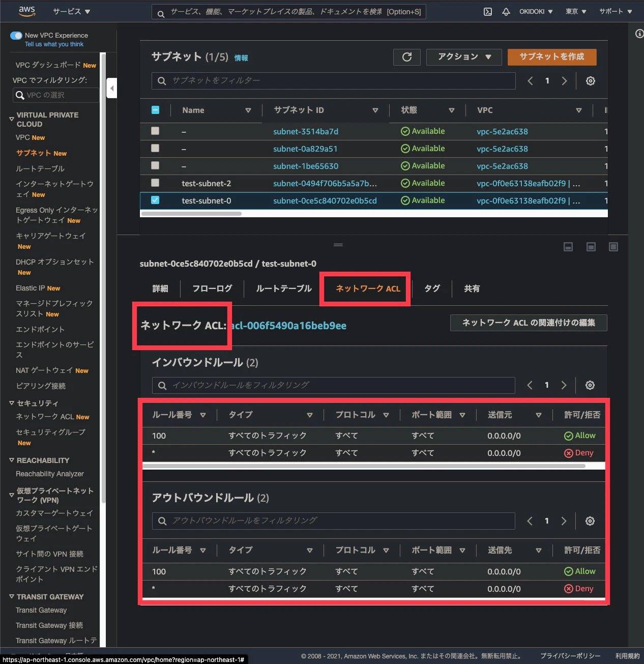Go to previous outbound rules page
The width and height of the screenshot is (644, 664).
[530, 521]
